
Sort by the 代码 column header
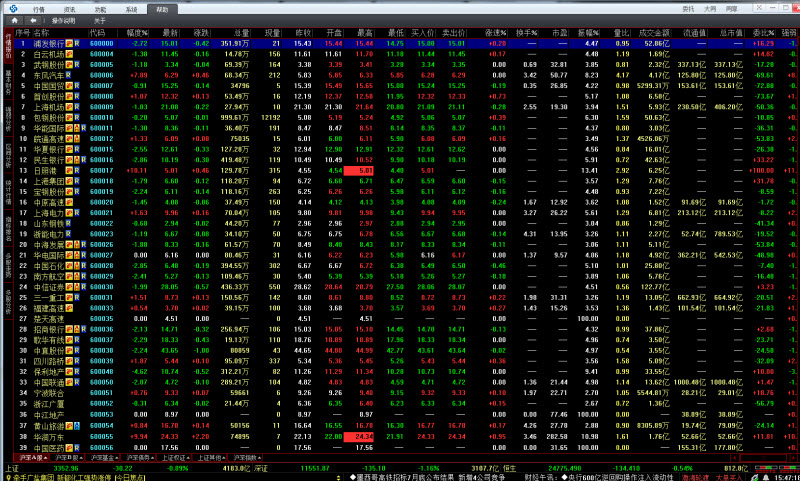click(97, 33)
